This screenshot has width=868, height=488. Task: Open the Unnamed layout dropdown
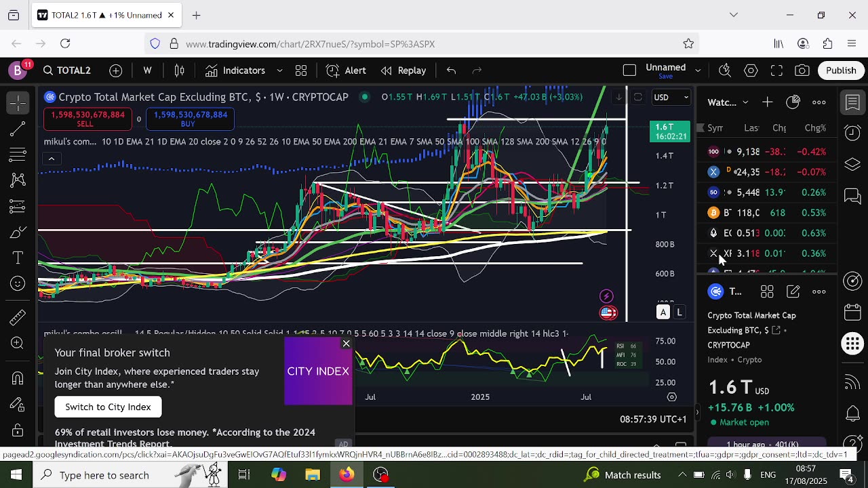coord(697,70)
